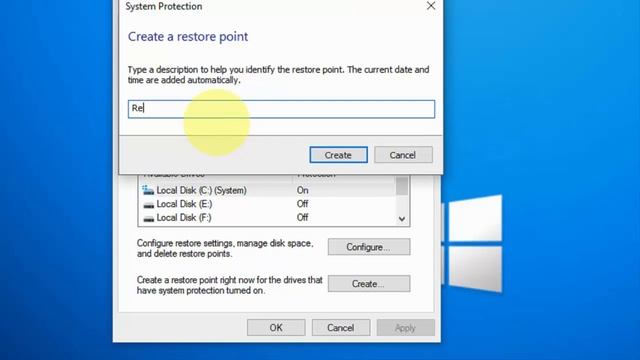This screenshot has width=640, height=360.
Task: Cancel the Create a restore point dialog
Action: [403, 155]
